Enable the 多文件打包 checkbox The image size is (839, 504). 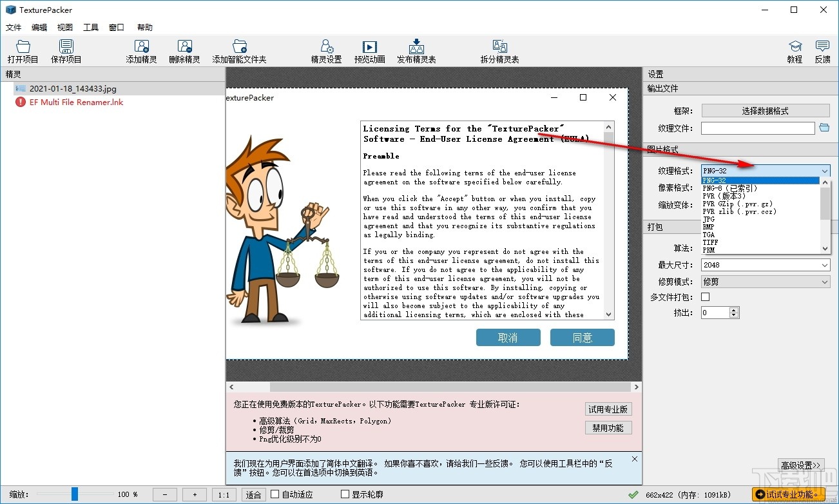pos(705,296)
